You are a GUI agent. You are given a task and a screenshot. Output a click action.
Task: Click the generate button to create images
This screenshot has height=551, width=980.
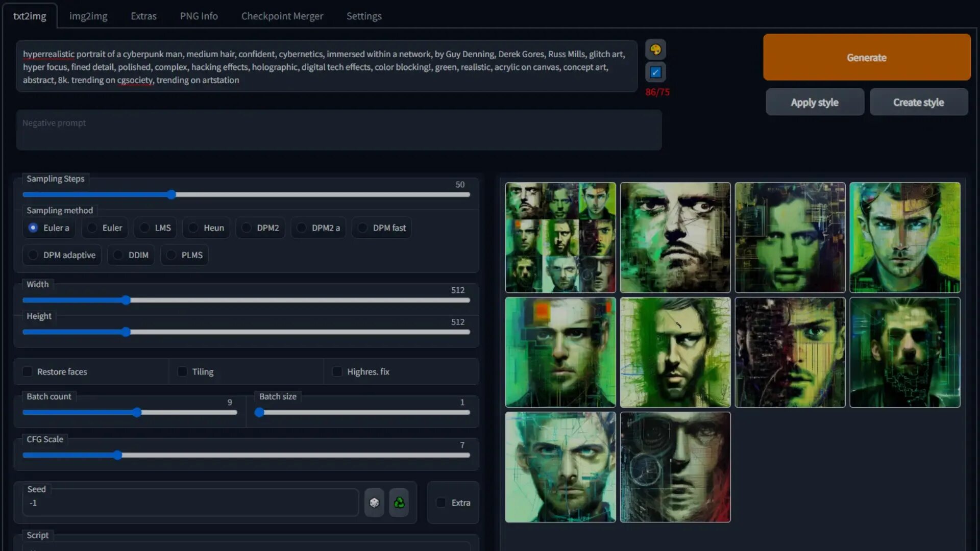(866, 57)
